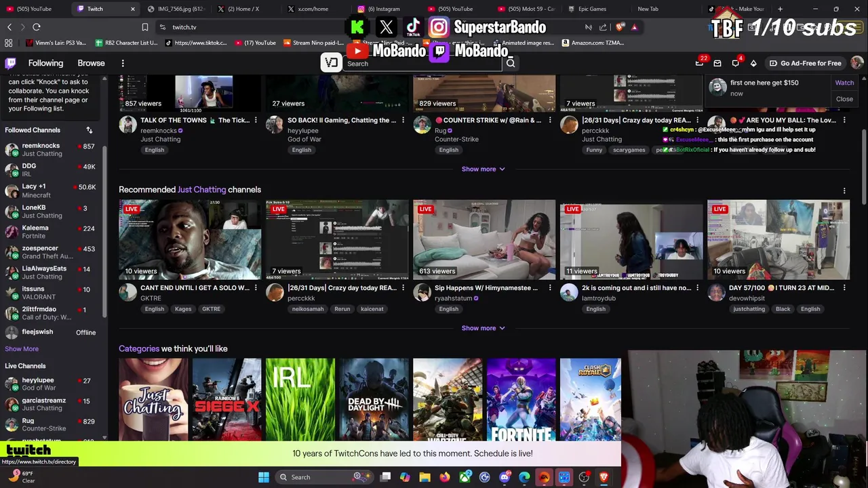Open the IRL category thumbnail

pos(300,400)
